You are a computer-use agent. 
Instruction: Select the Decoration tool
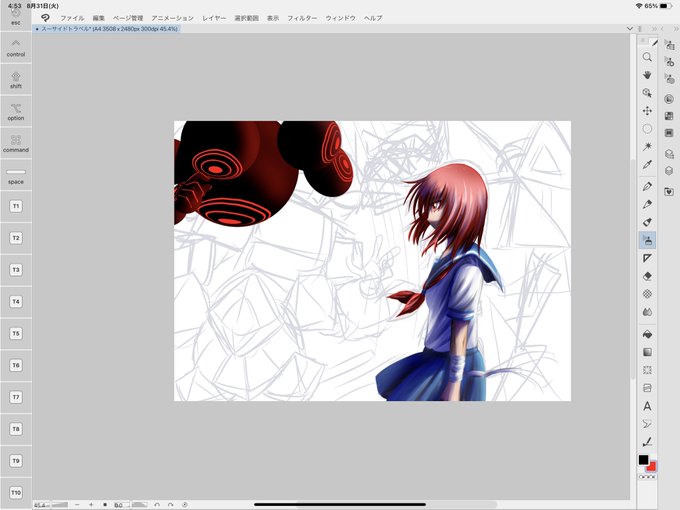point(647,258)
